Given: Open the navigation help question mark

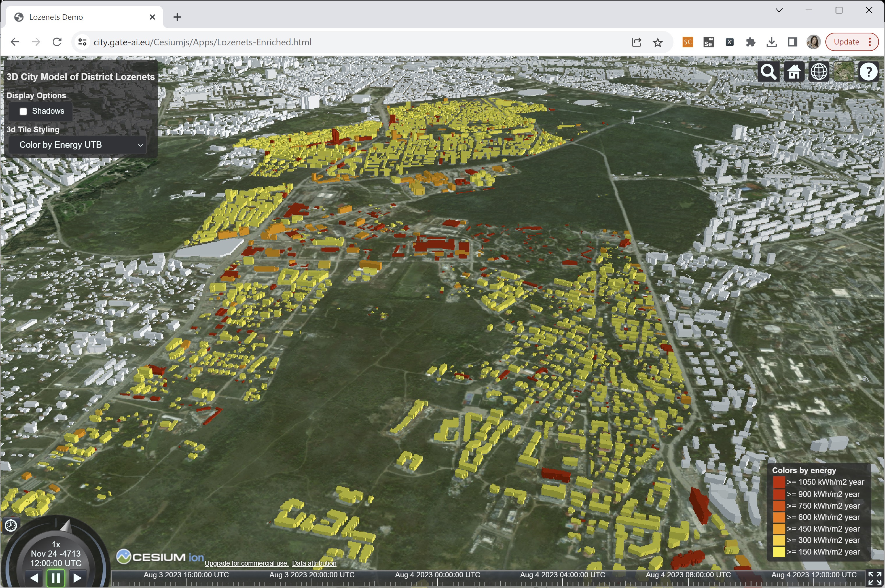Looking at the screenshot, I should (868, 72).
